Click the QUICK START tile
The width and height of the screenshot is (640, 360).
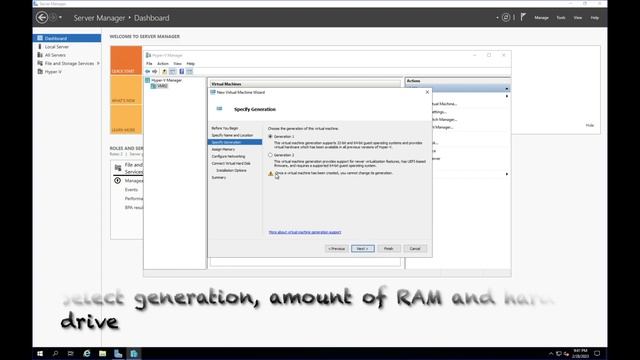(x=126, y=60)
